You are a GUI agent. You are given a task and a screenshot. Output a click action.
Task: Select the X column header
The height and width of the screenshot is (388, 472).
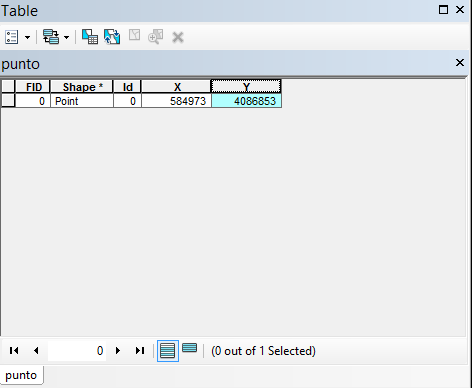pyautogui.click(x=177, y=87)
